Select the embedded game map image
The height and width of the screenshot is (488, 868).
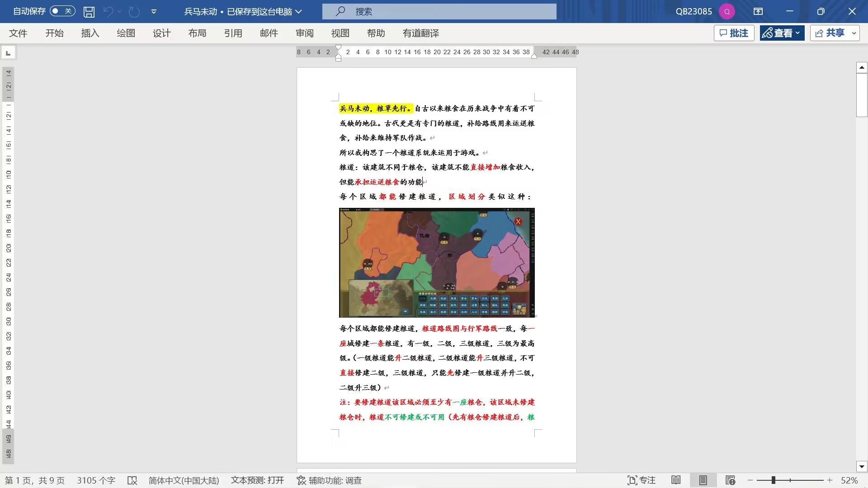click(x=437, y=263)
